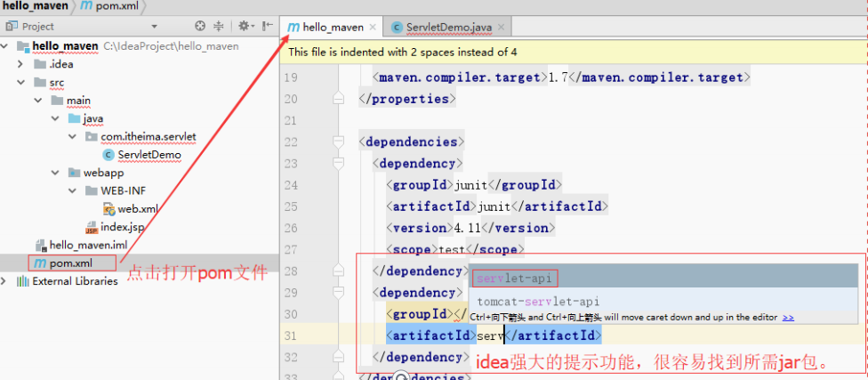Open the Project panel settings gear
868x380 pixels.
(x=244, y=26)
